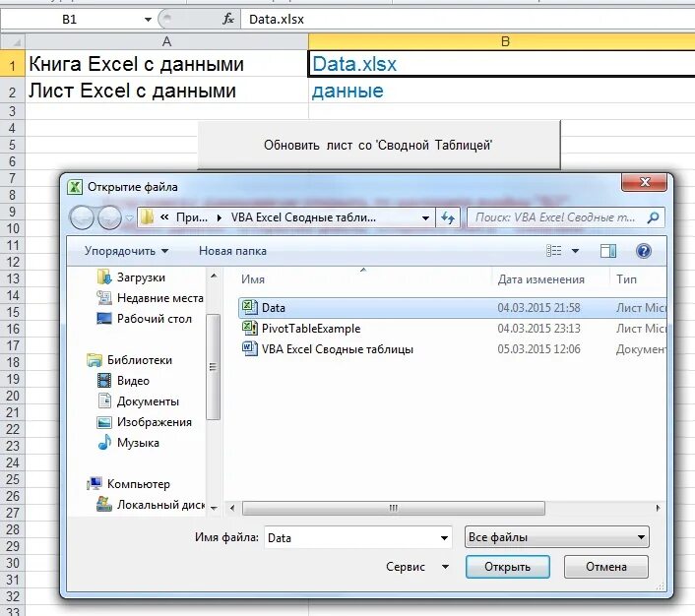Click the Data file Excel icon
695x616 pixels.
pos(250,307)
